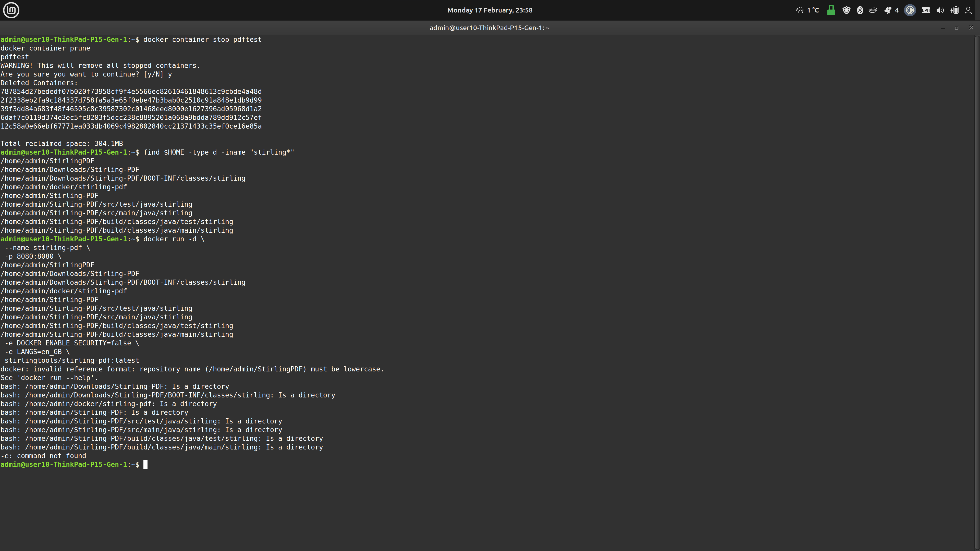
Task: Click 'bash: /home/admin/docker/stirling-pdf: Is a directory' line
Action: [108, 404]
